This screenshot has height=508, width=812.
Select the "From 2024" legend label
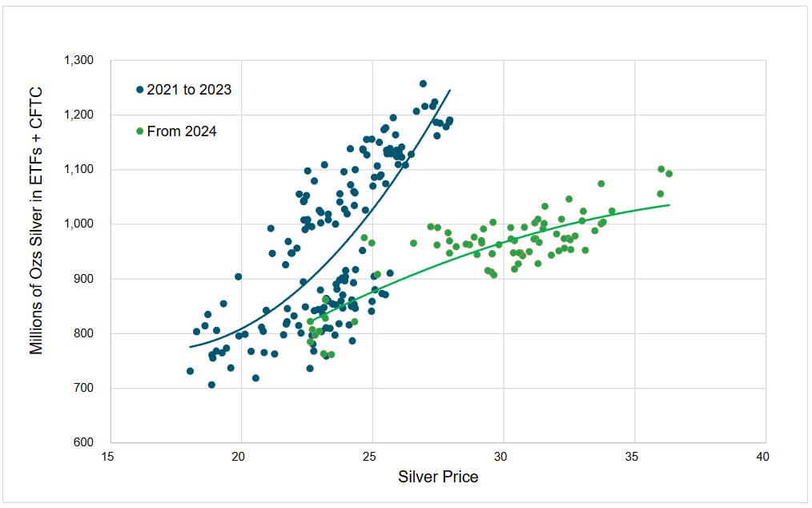coord(182,131)
